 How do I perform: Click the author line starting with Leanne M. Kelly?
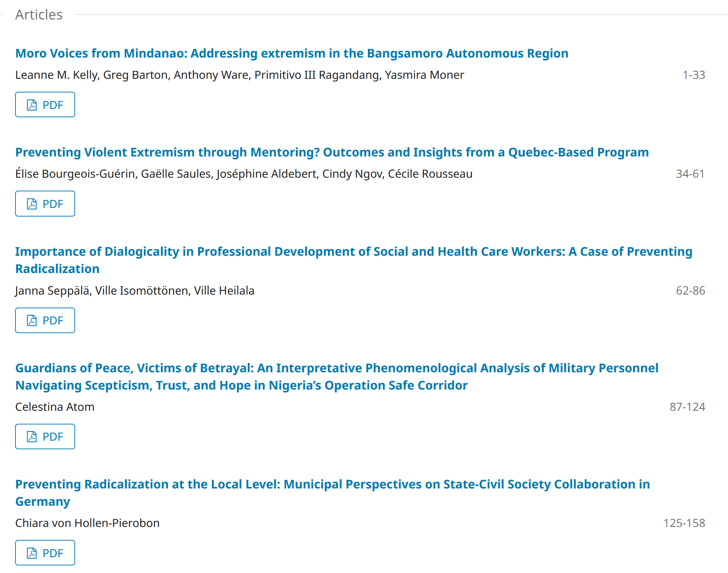[x=239, y=75]
